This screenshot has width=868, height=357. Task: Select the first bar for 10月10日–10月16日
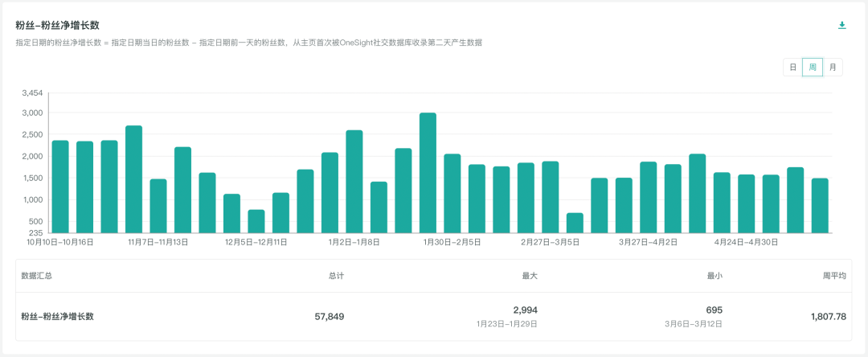[60, 187]
